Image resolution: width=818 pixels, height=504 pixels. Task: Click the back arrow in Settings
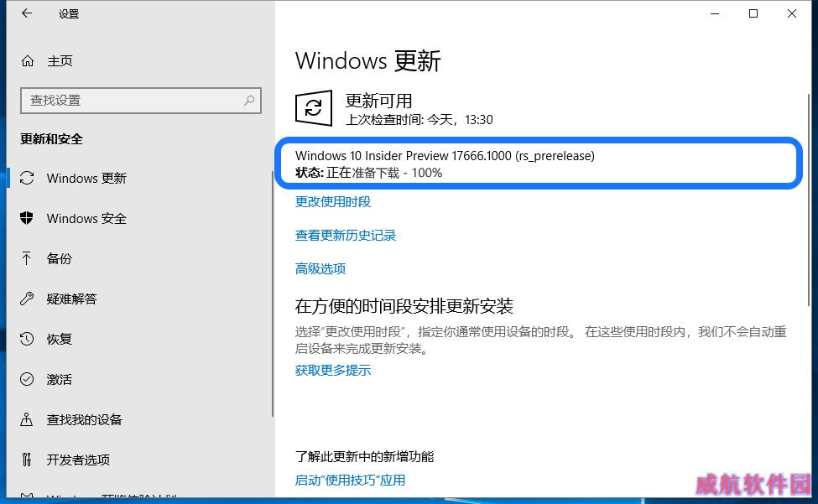(27, 13)
